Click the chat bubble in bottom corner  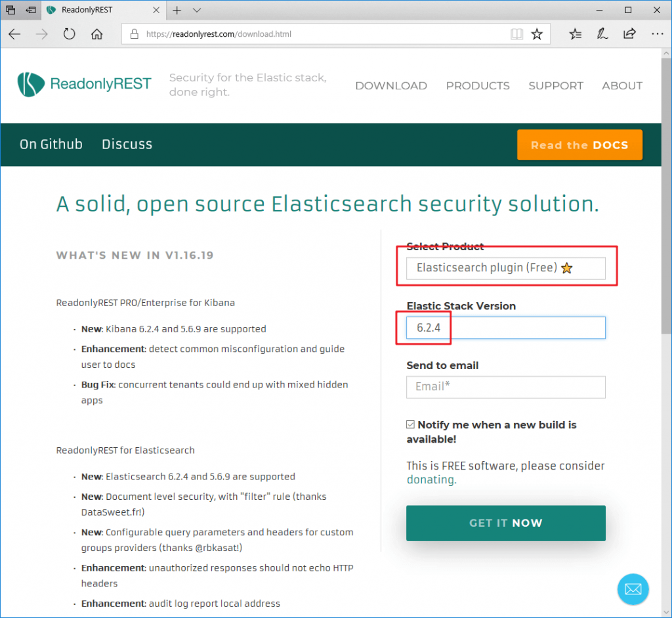click(x=633, y=589)
